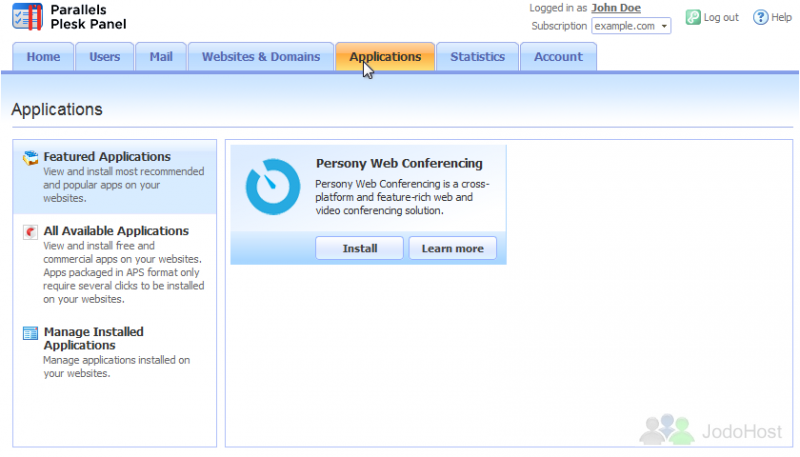The width and height of the screenshot is (800, 457).
Task: Go to Websites & Domains tab
Action: (x=261, y=57)
